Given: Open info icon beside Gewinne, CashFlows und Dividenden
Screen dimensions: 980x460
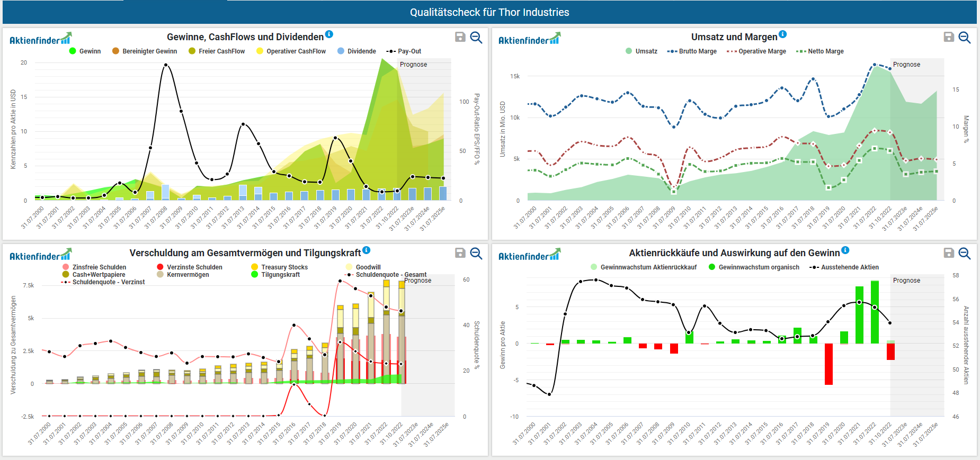Looking at the screenshot, I should [329, 34].
